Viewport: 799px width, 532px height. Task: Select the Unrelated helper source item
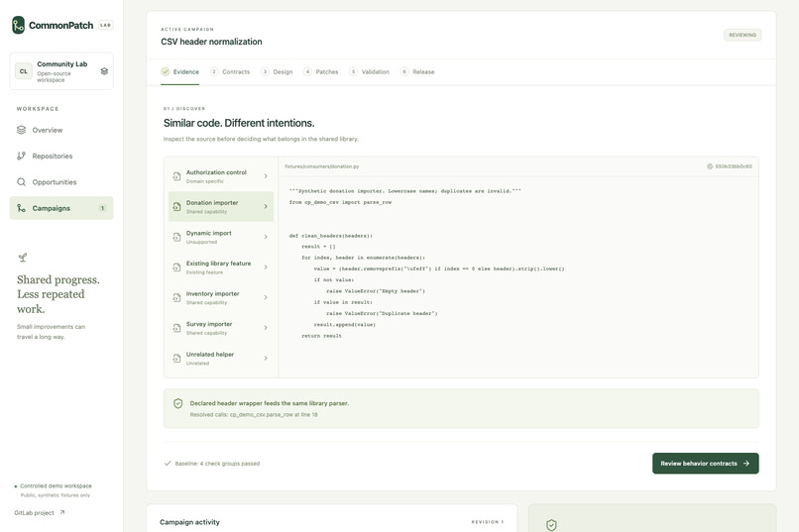point(221,358)
